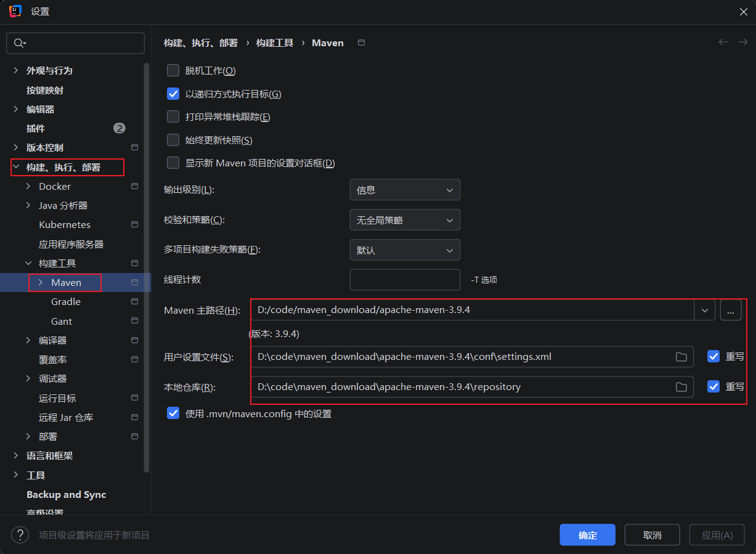
Task: Click the plugins update badge showing 2
Action: point(120,128)
